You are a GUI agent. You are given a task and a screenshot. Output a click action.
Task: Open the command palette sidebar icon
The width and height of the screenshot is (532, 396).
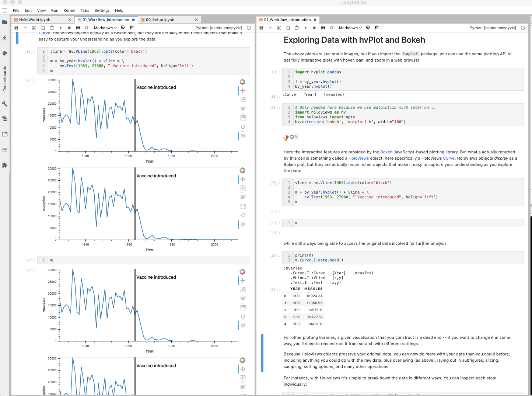(5, 53)
